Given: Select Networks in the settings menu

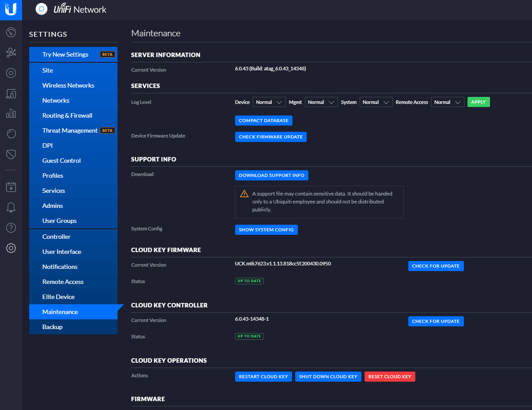Looking at the screenshot, I should pos(73,100).
